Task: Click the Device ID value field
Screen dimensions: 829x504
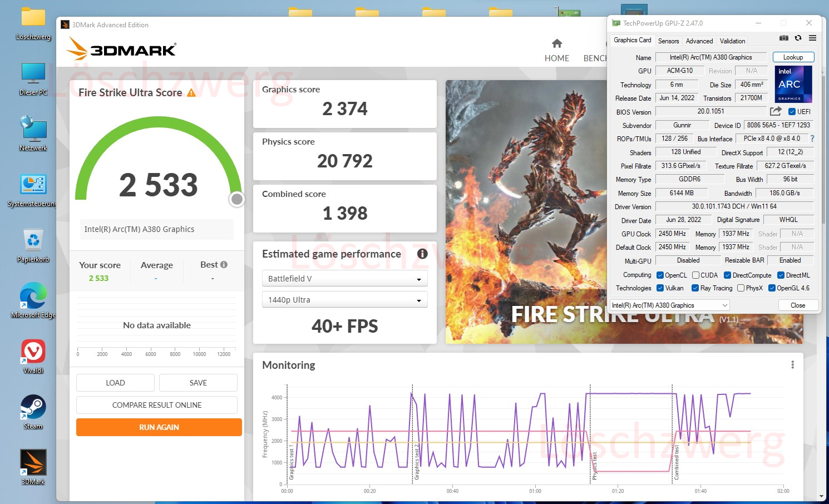Action: (x=778, y=125)
